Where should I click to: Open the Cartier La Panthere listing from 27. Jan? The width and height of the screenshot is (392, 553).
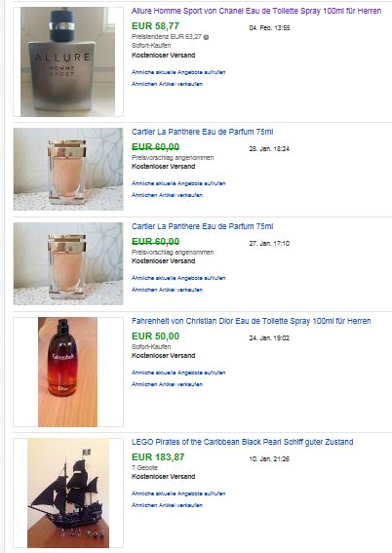click(x=203, y=226)
